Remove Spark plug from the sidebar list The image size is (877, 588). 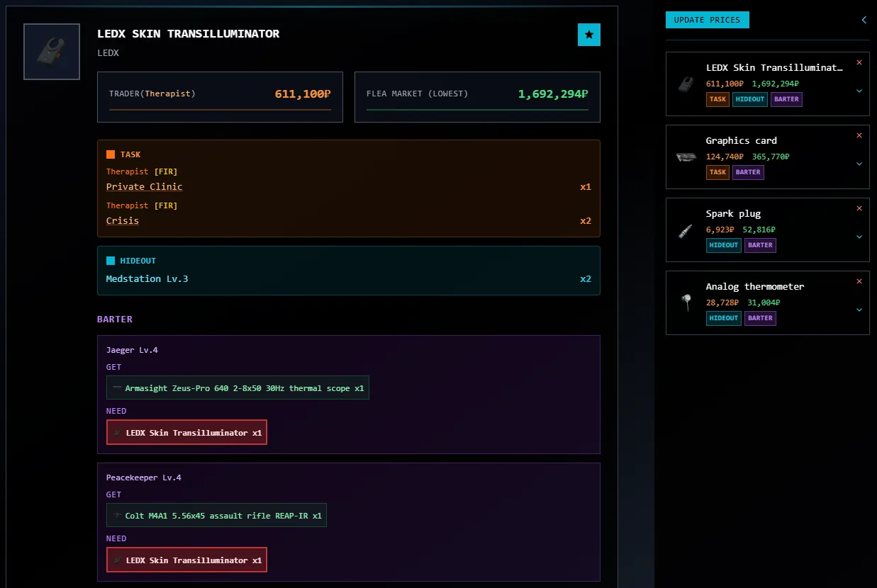pyautogui.click(x=859, y=208)
